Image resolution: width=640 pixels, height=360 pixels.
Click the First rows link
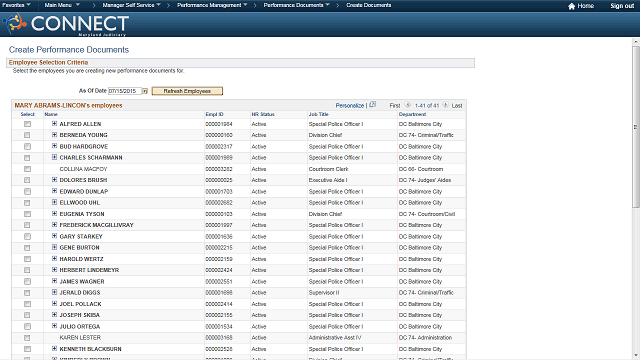click(x=395, y=105)
